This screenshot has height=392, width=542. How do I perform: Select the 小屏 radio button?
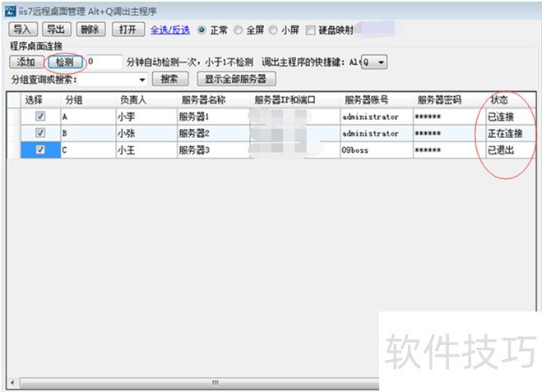[273, 30]
